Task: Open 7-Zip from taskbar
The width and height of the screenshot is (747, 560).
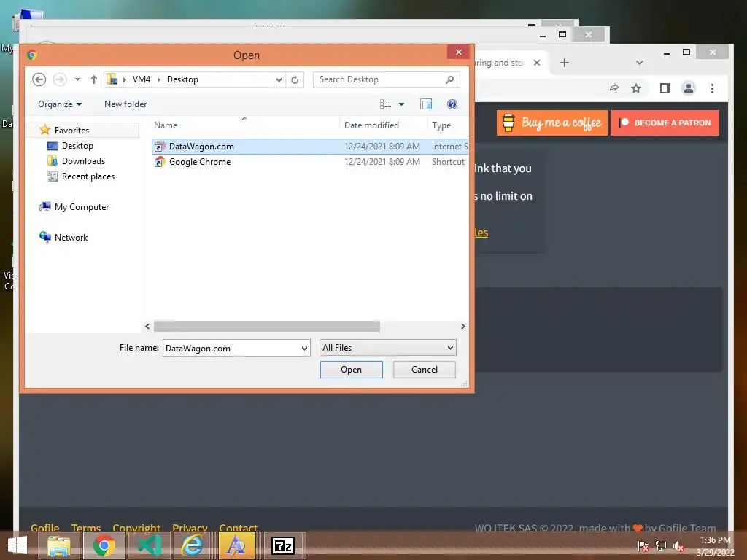Action: pos(283,545)
